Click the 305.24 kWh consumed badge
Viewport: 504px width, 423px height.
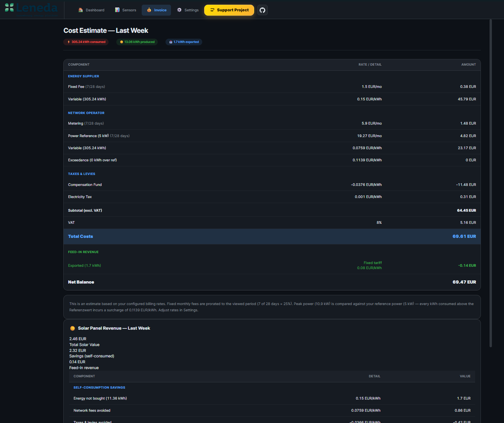(x=86, y=42)
